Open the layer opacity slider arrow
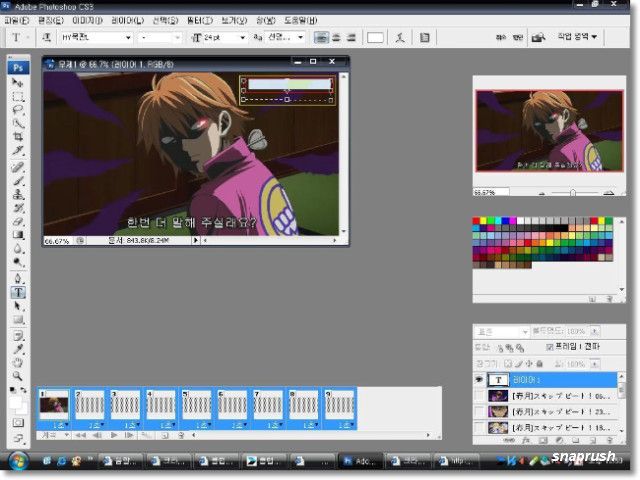 [595, 331]
